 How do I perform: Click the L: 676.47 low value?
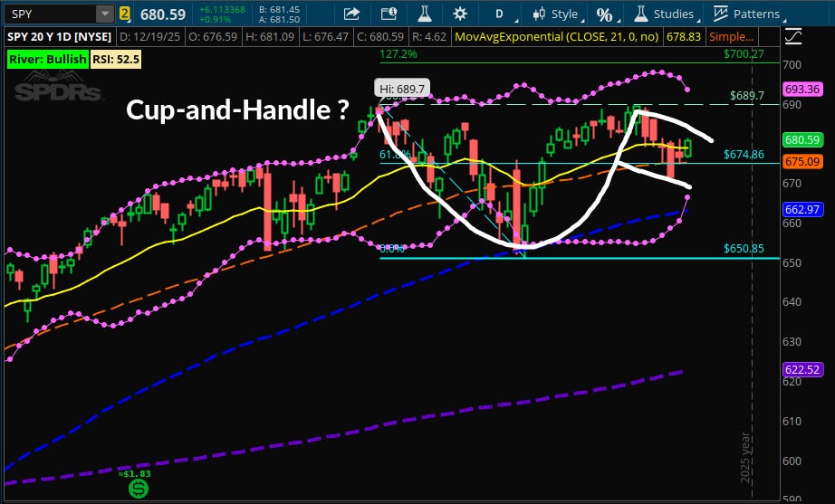tap(325, 37)
